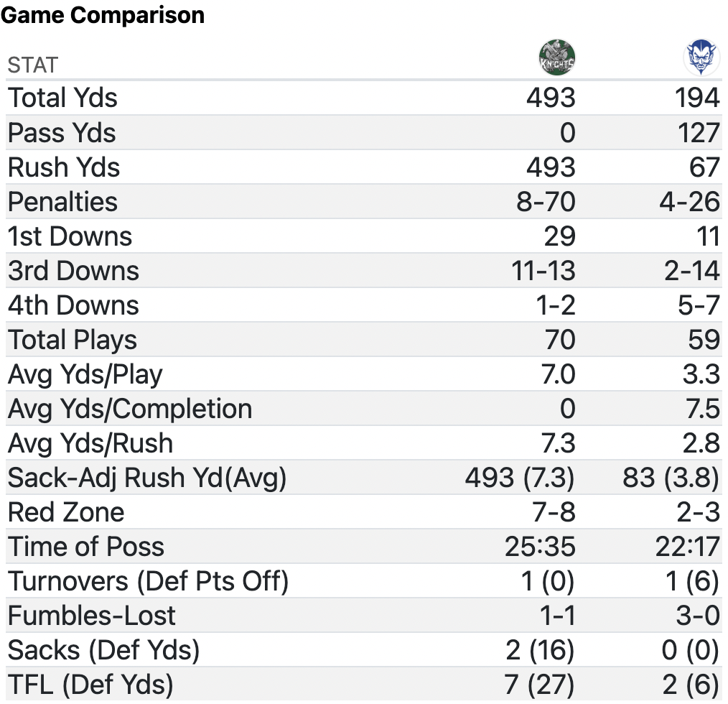Screen dimensions: 728x704
Task: Click the Turnovers (Def Pts Off) label
Action: tap(148, 581)
